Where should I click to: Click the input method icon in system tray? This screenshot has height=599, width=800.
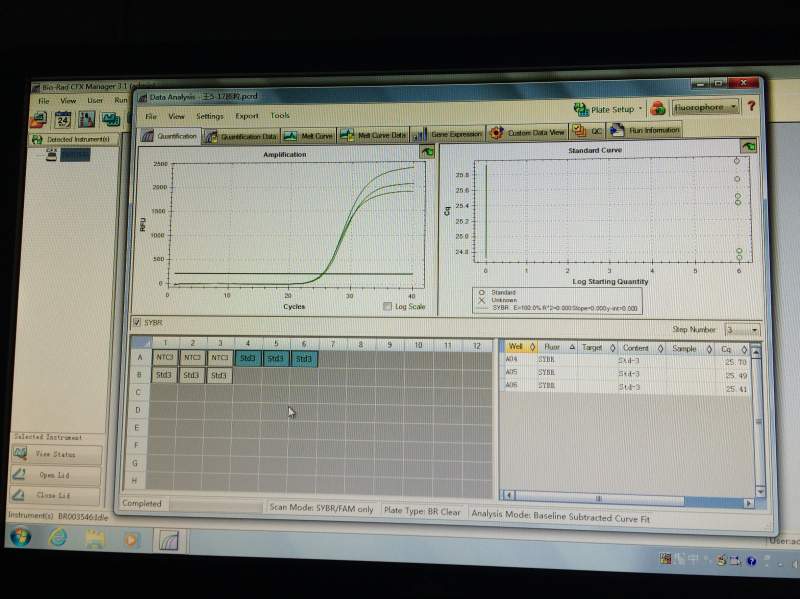click(x=665, y=559)
